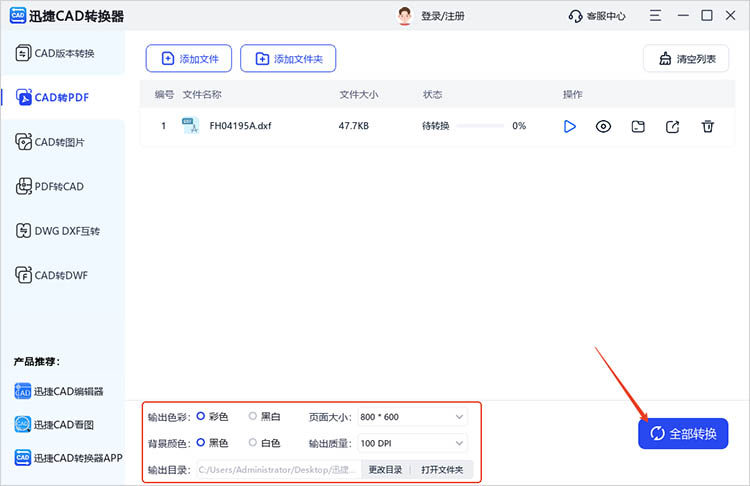The image size is (750, 486).
Task: Click the user avatar icon
Action: click(405, 16)
